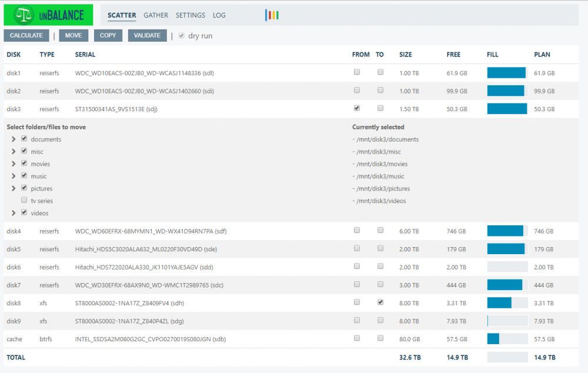Click the cache fill bar
Image resolution: width=588 pixels, height=373 pixels.
click(507, 339)
